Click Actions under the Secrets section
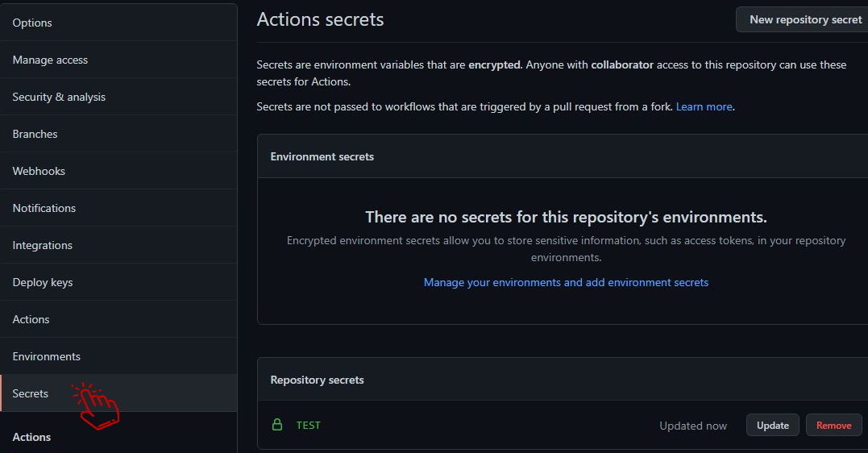Image resolution: width=868 pixels, height=453 pixels. pyautogui.click(x=31, y=437)
